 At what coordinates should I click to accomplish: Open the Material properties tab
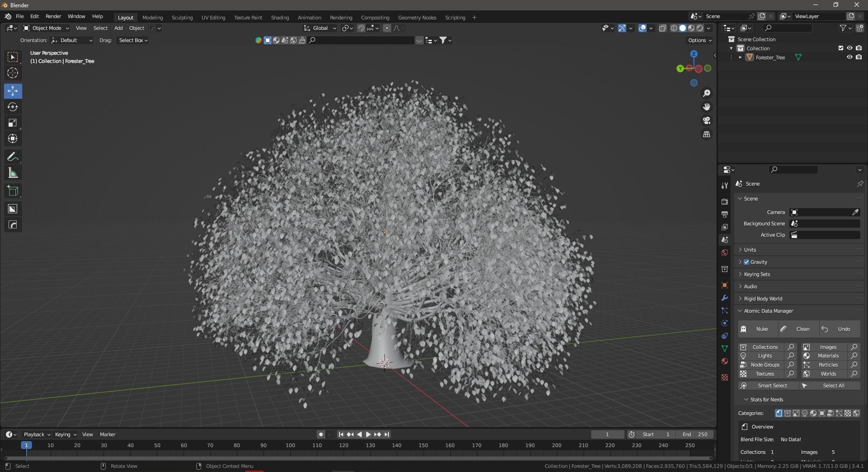(x=725, y=361)
